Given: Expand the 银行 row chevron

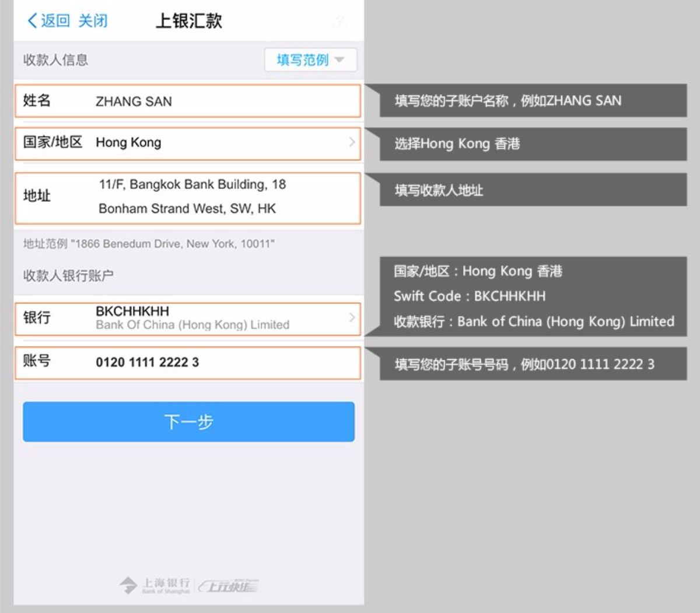Looking at the screenshot, I should 352,317.
